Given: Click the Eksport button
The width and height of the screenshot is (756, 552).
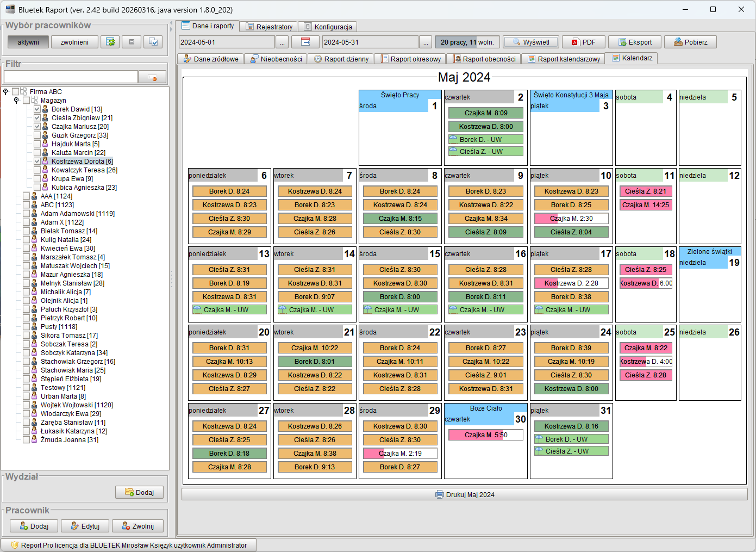Looking at the screenshot, I should coord(634,42).
